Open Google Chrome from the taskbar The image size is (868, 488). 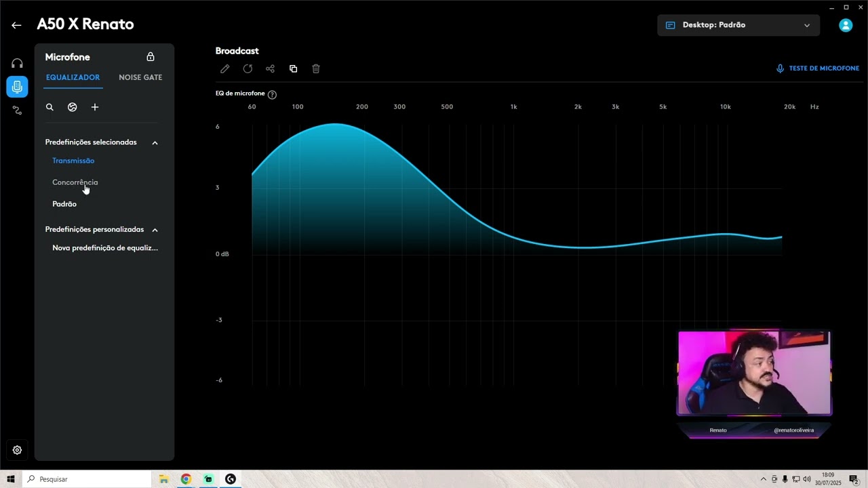point(186,479)
